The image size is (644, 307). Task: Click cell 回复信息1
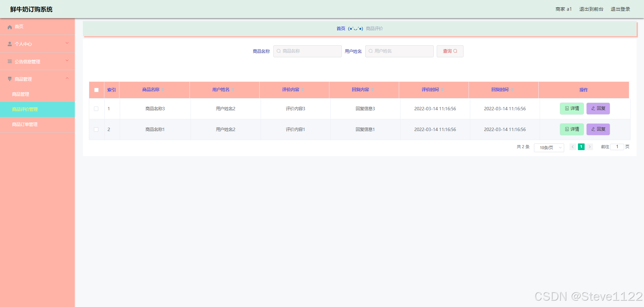coord(365,129)
